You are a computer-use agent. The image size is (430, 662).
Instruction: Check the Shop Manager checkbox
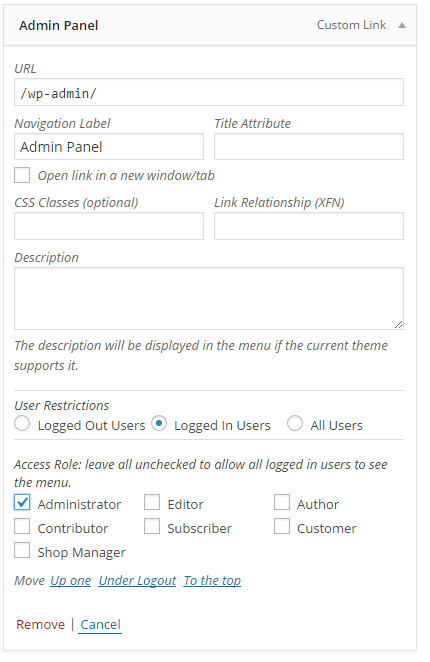point(22,551)
